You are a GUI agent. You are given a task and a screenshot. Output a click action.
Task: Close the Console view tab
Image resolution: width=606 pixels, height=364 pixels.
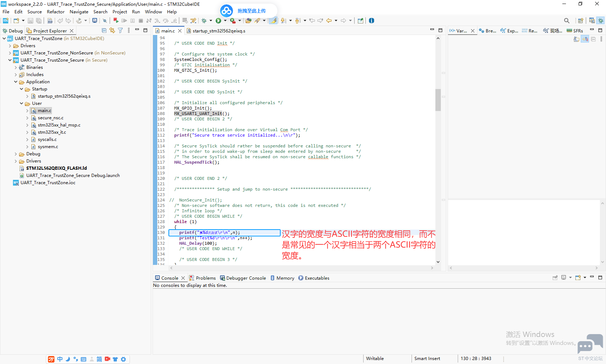pyautogui.click(x=183, y=278)
